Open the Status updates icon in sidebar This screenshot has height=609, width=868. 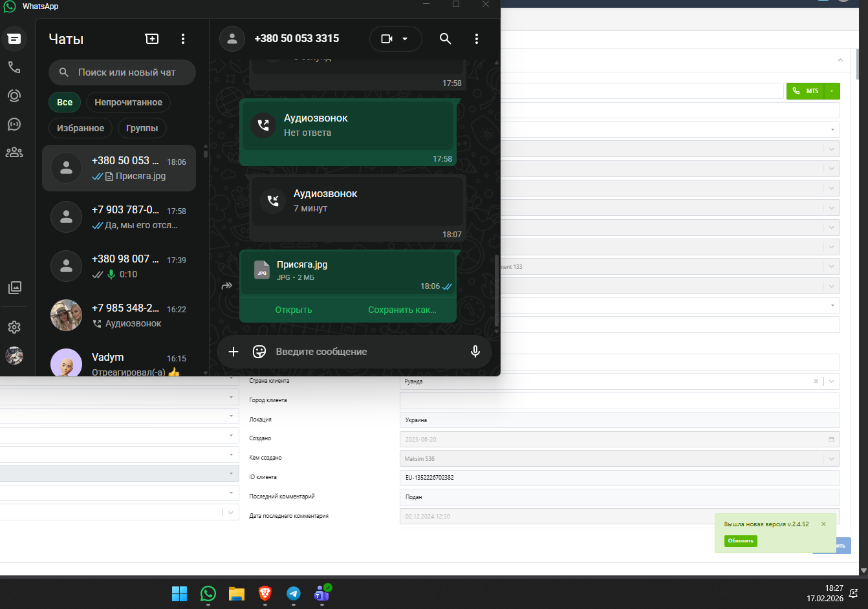(14, 96)
